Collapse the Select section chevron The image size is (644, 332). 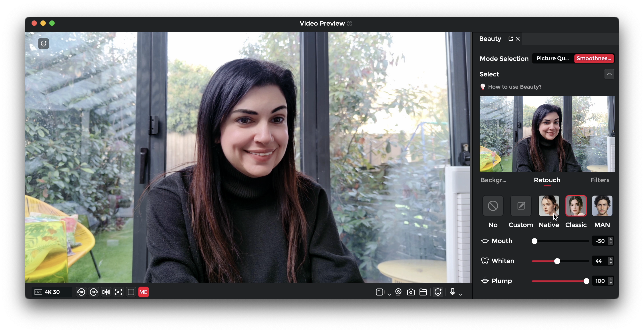tap(609, 74)
